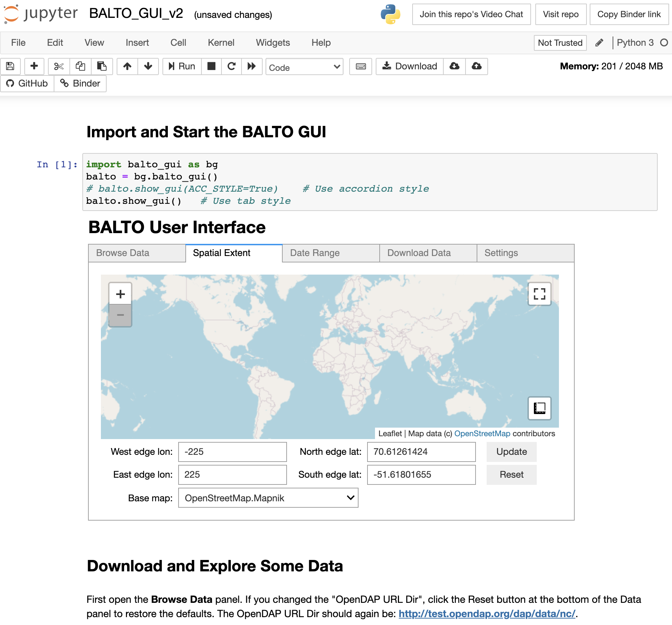
Task: Open the Download Data tab
Action: (428, 253)
